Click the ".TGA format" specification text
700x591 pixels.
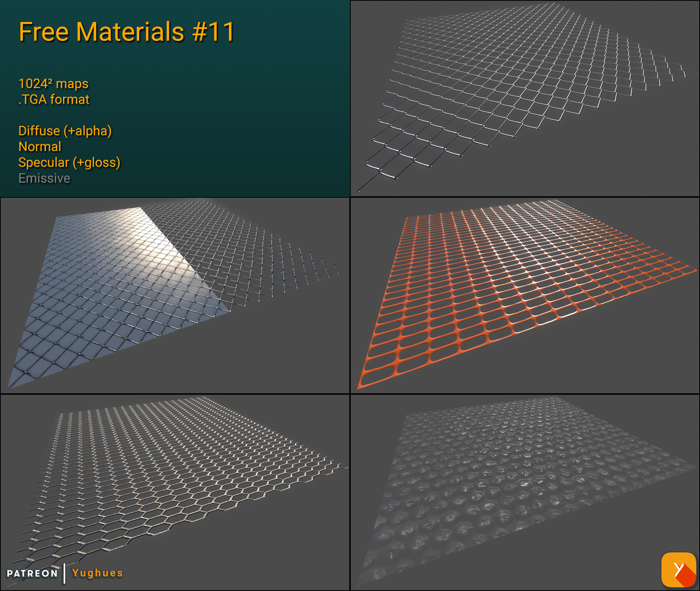tap(54, 99)
